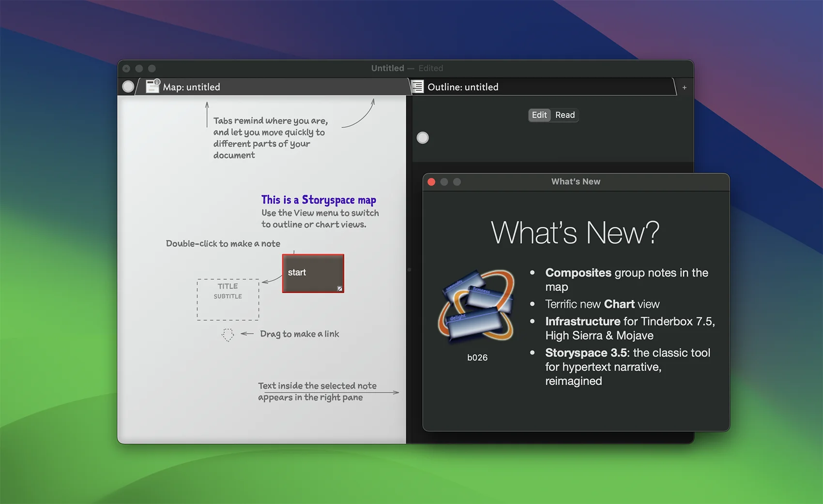Click the dotted link-drag arrow icon

tap(228, 335)
